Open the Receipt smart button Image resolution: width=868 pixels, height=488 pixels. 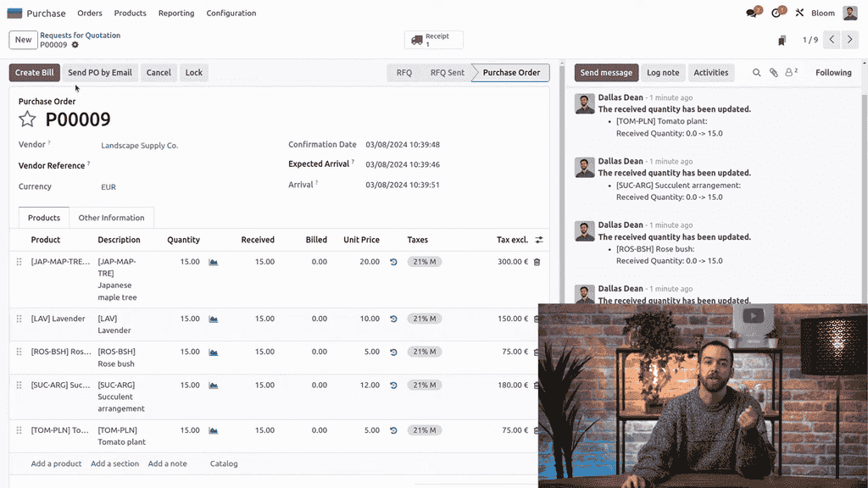[x=433, y=40]
